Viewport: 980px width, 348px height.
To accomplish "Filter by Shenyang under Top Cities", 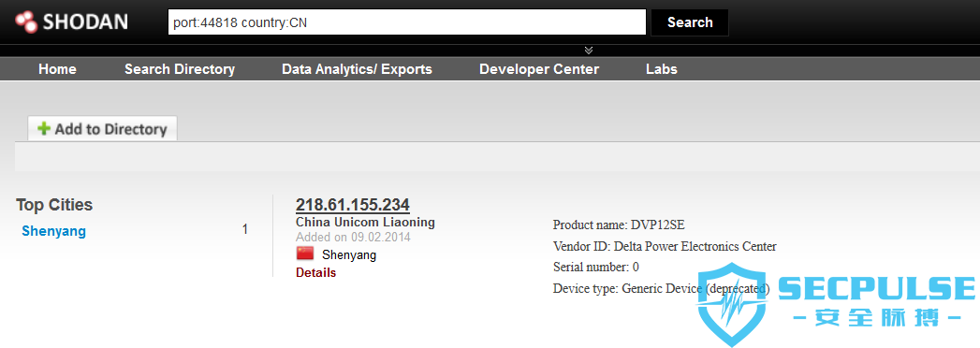I will (x=53, y=231).
